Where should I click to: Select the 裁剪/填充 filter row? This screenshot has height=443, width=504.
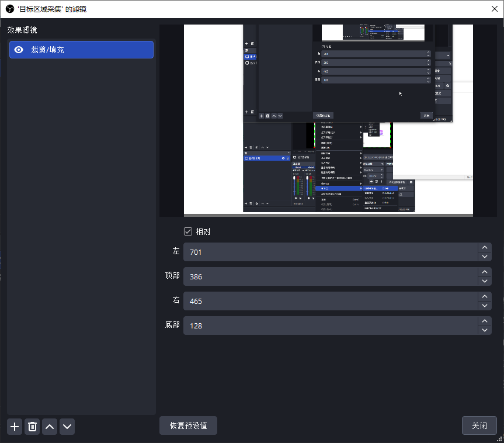click(x=81, y=50)
